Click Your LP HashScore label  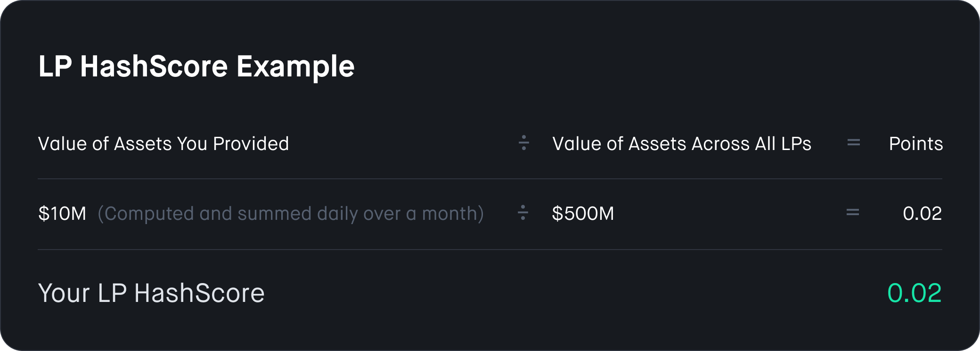151,293
